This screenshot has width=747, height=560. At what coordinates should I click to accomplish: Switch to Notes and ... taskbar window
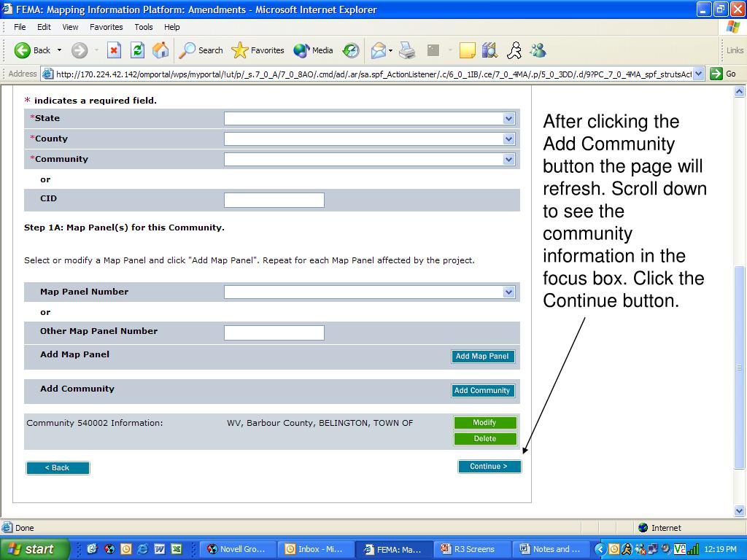tap(549, 549)
